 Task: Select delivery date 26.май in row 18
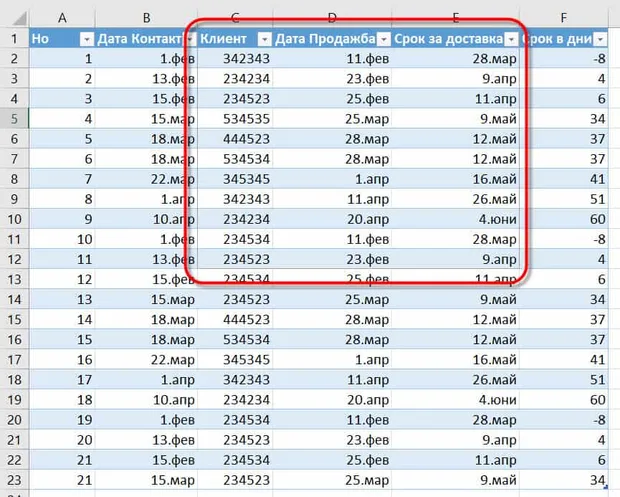(x=456, y=380)
